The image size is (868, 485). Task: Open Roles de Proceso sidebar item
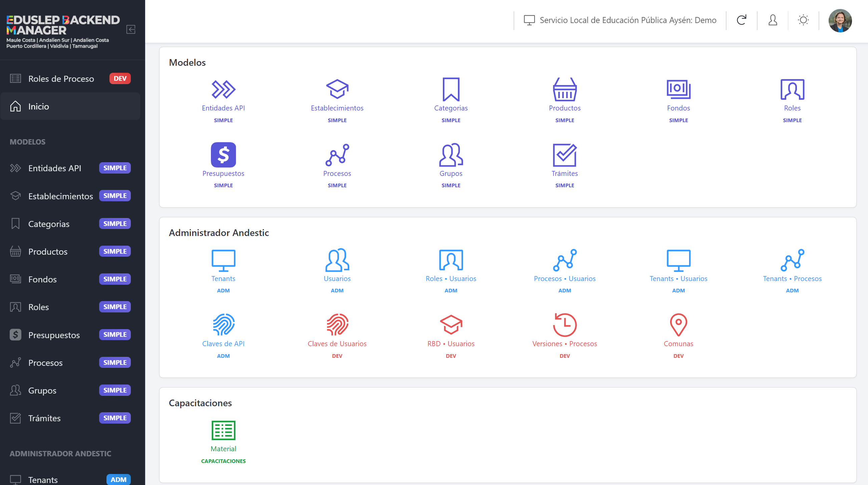click(x=61, y=78)
